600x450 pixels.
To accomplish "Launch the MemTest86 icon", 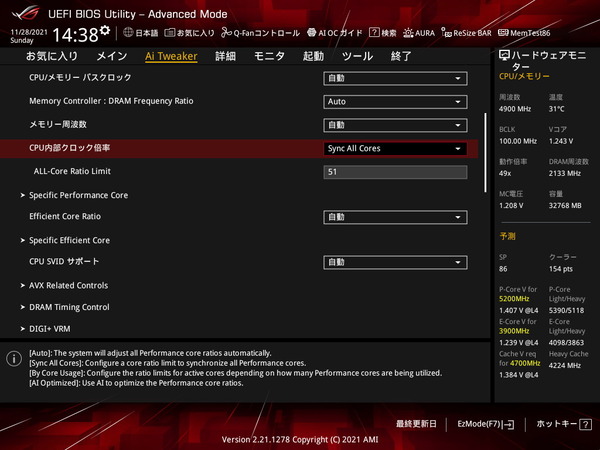I will 503,33.
